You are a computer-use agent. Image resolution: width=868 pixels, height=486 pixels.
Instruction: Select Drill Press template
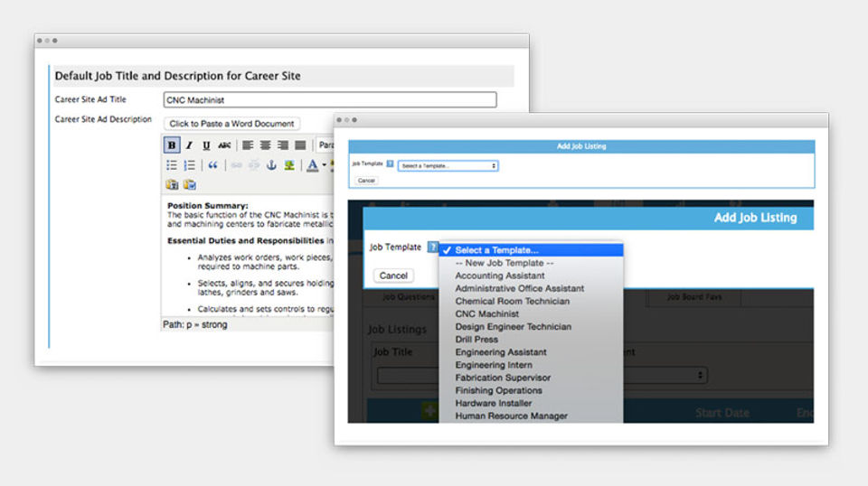(531, 340)
